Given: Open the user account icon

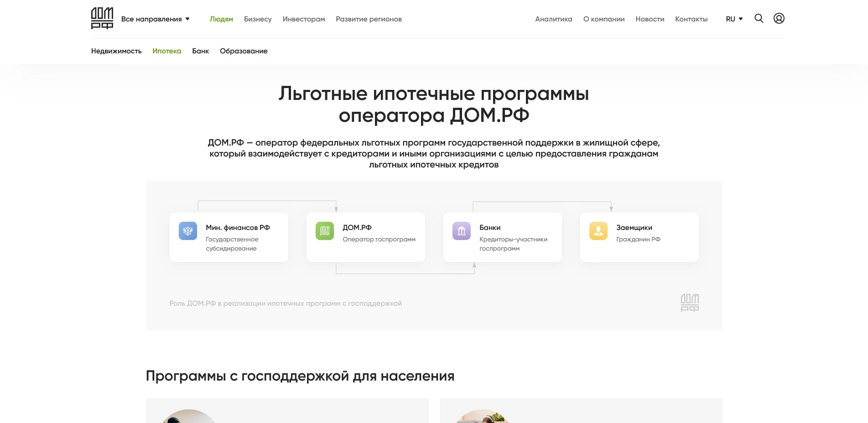Looking at the screenshot, I should (x=779, y=18).
